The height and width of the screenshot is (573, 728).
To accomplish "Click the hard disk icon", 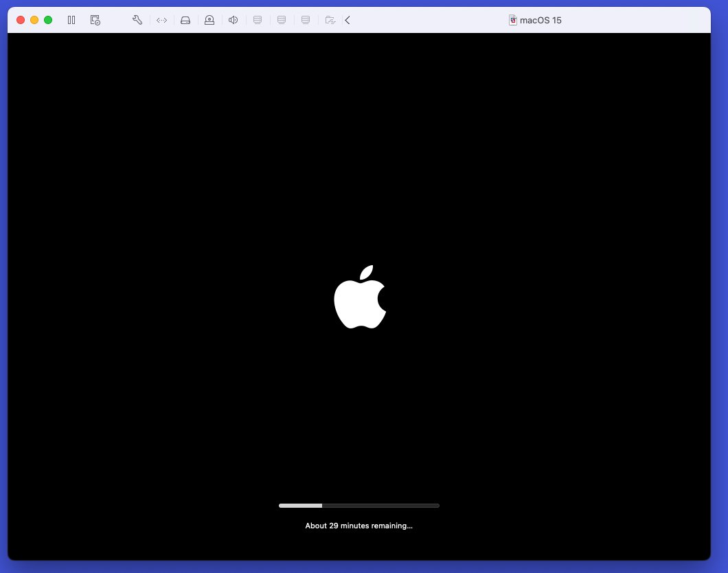I will coord(185,20).
